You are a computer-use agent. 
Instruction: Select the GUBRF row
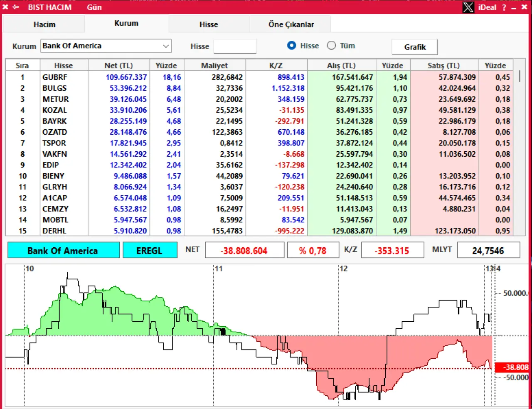coord(259,77)
